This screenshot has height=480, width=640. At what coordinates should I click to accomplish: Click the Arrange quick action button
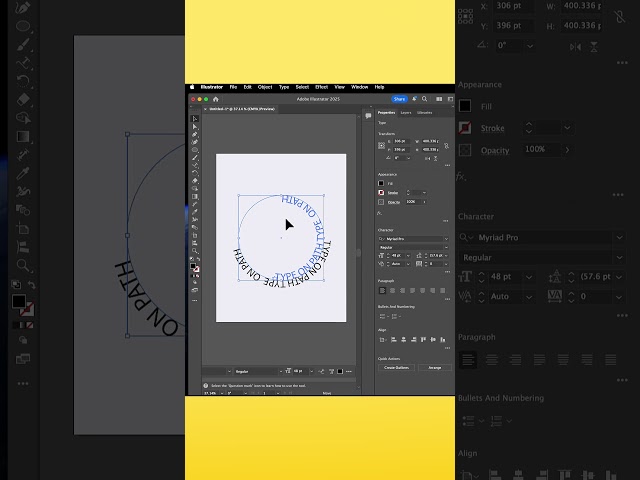[x=435, y=368]
